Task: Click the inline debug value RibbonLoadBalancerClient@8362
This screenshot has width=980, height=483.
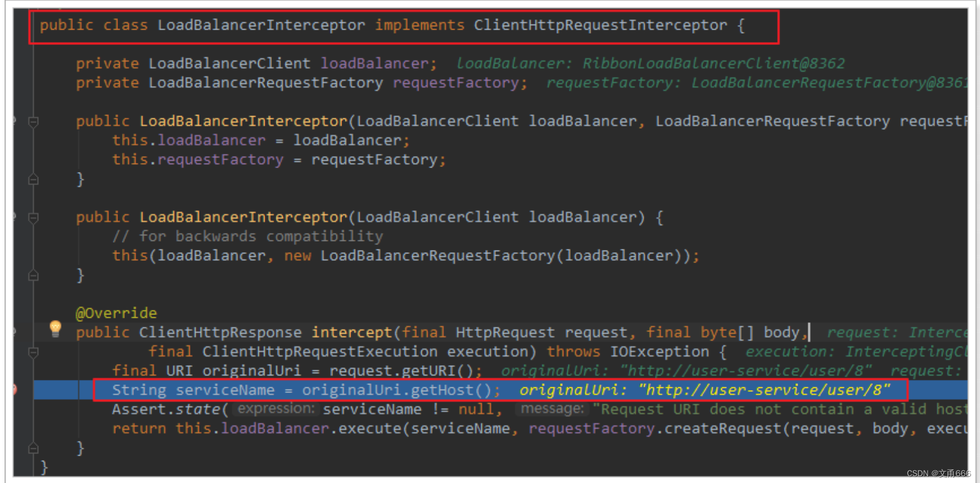Action: coord(714,63)
